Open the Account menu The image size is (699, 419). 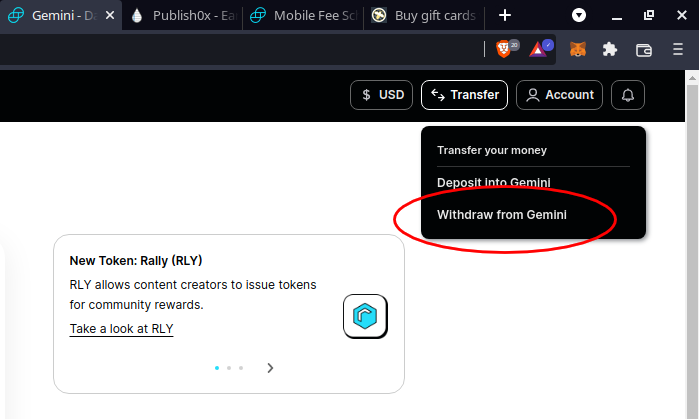pos(559,95)
